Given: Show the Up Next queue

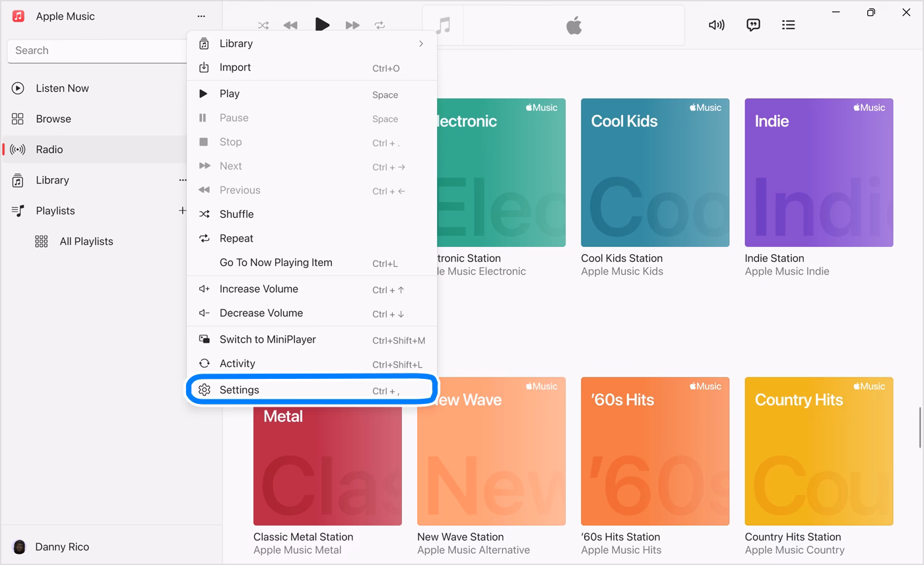Looking at the screenshot, I should click(x=788, y=24).
